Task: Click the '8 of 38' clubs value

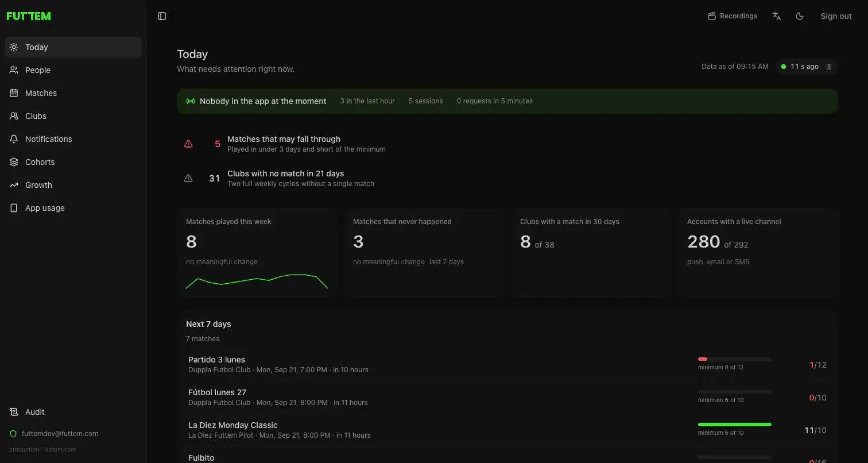Action: 537,242
